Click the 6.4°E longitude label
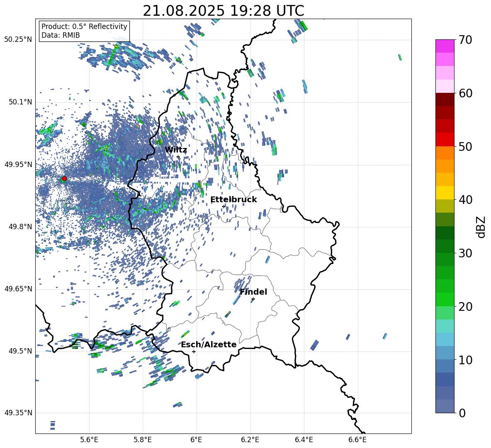The height and width of the screenshot is (448, 491). pyautogui.click(x=304, y=440)
